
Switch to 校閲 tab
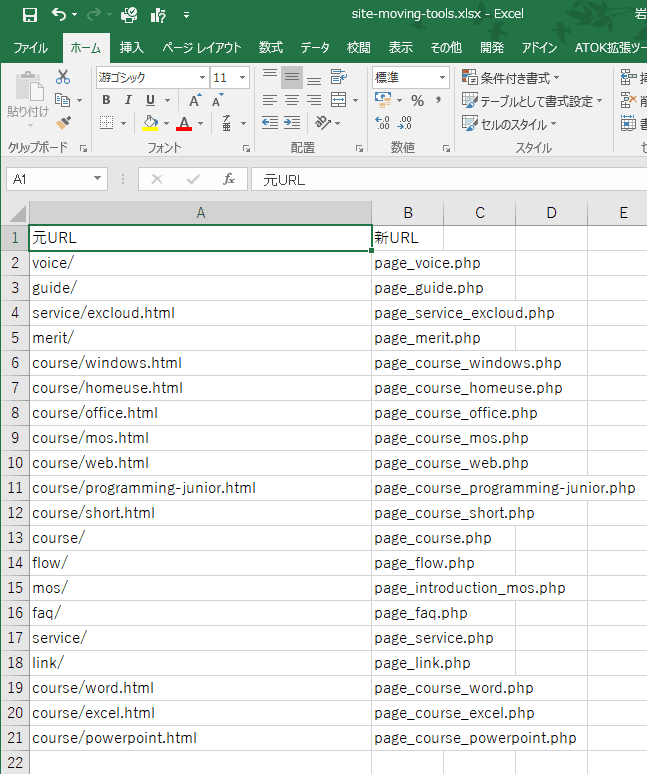pyautogui.click(x=359, y=48)
